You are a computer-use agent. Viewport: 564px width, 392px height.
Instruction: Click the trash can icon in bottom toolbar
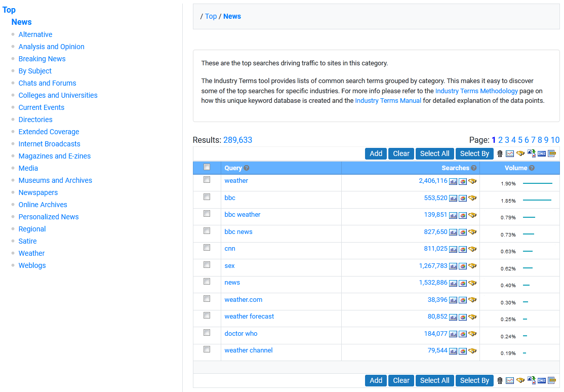500,380
